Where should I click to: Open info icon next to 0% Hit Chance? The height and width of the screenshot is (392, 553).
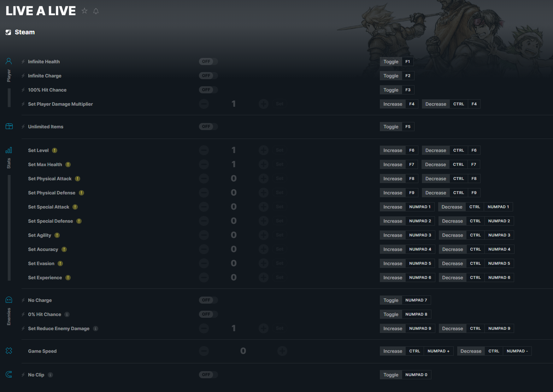(x=67, y=314)
